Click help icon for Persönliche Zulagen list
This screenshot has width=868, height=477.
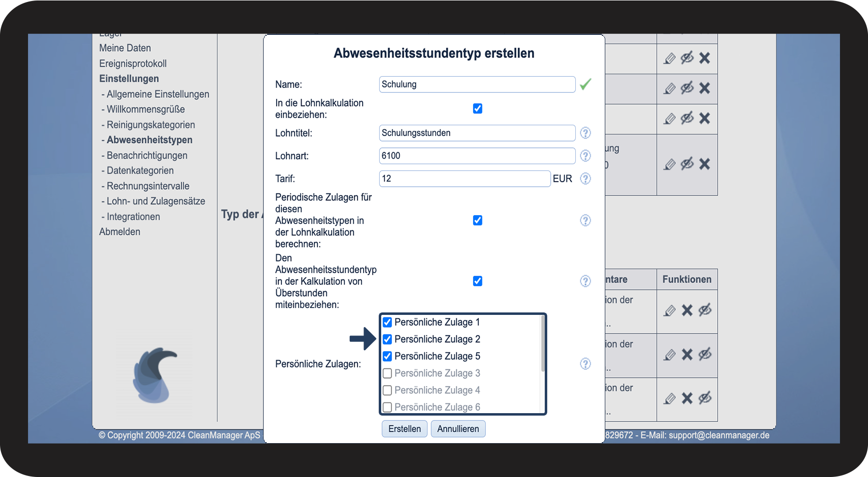(585, 364)
